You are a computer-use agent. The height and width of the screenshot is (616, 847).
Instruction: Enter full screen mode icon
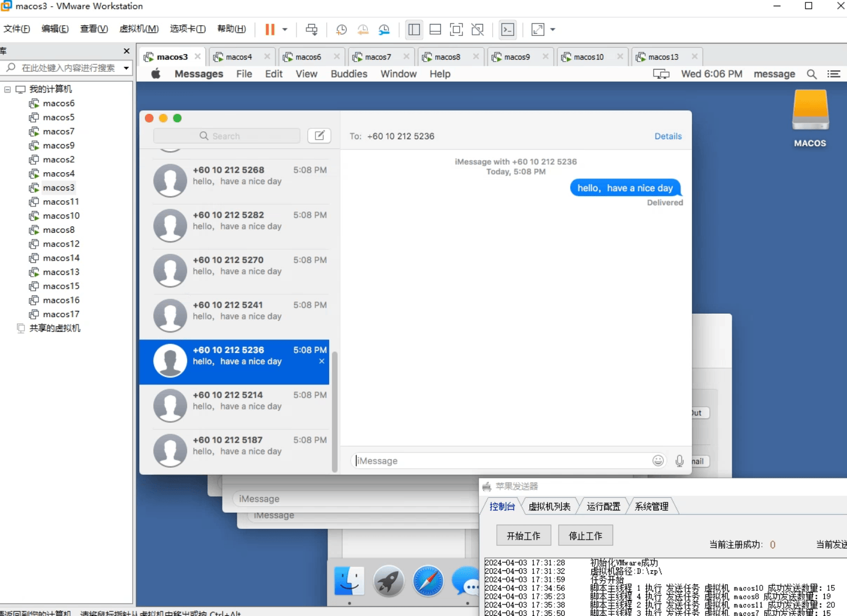pyautogui.click(x=456, y=30)
